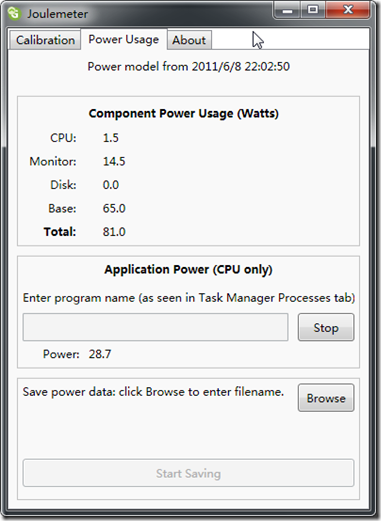The height and width of the screenshot is (521, 381).
Task: Click the Start Saving button
Action: [188, 473]
